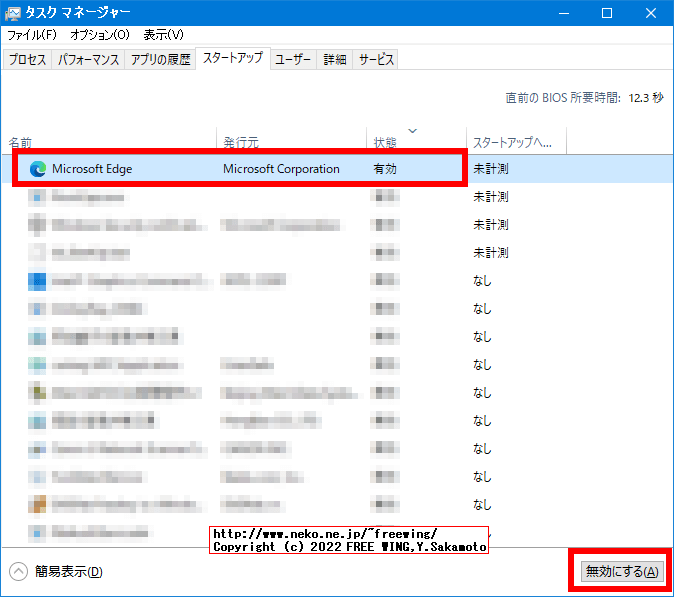Click the 直前の BIOS 所要時間 label
The height and width of the screenshot is (597, 674).
click(563, 98)
